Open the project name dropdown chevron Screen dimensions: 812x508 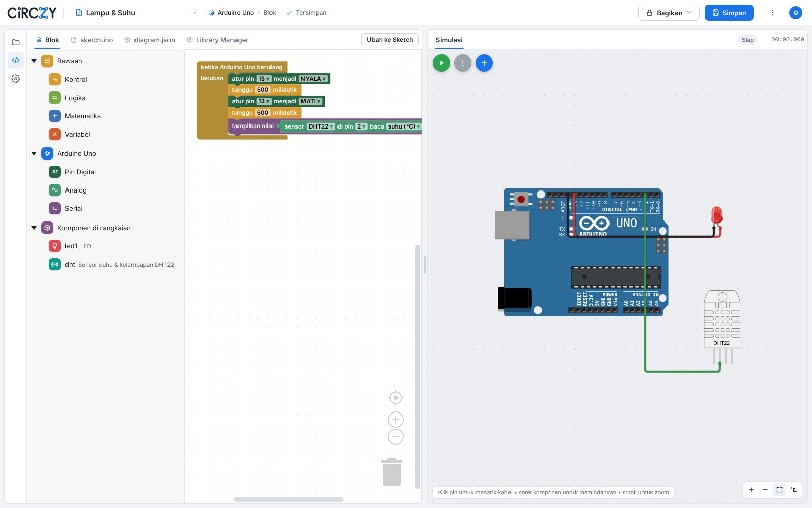(x=195, y=13)
